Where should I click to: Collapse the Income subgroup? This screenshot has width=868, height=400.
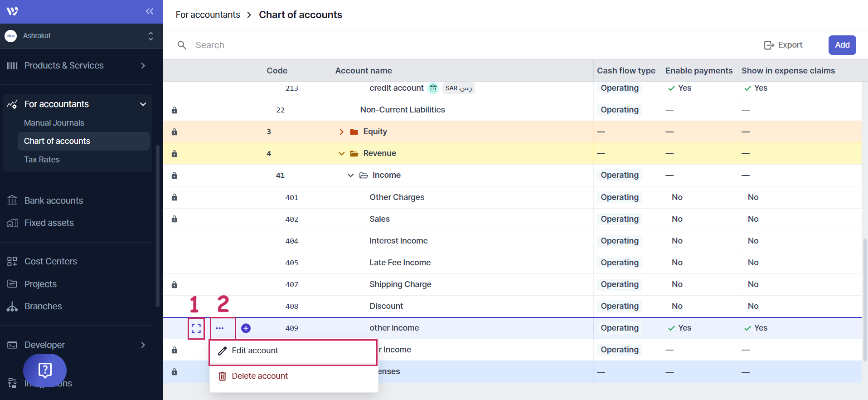pyautogui.click(x=350, y=176)
